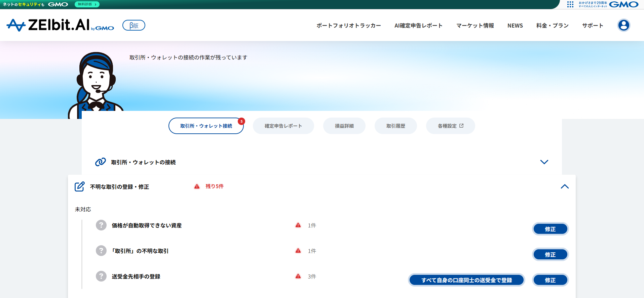Click help icon for 送受金先相手の登録
This screenshot has width=644, height=298.
[101, 276]
